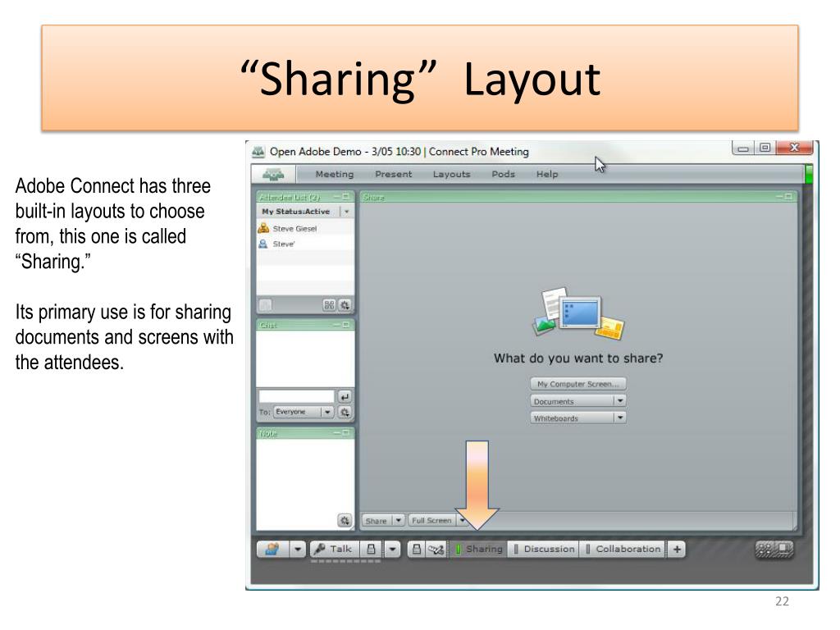This screenshot has height=630, width=840.
Task: Click the greyed button at Attendee List bottom-left
Action: (x=265, y=305)
